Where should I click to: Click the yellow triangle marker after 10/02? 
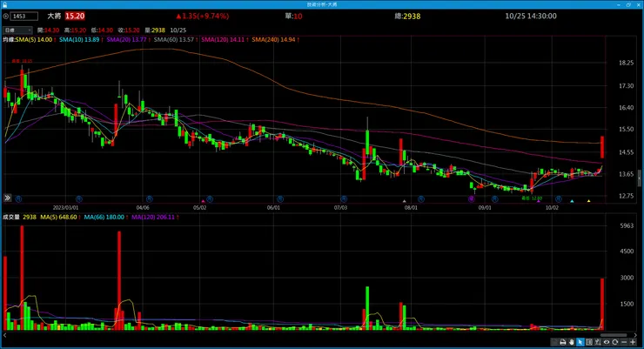(588, 201)
